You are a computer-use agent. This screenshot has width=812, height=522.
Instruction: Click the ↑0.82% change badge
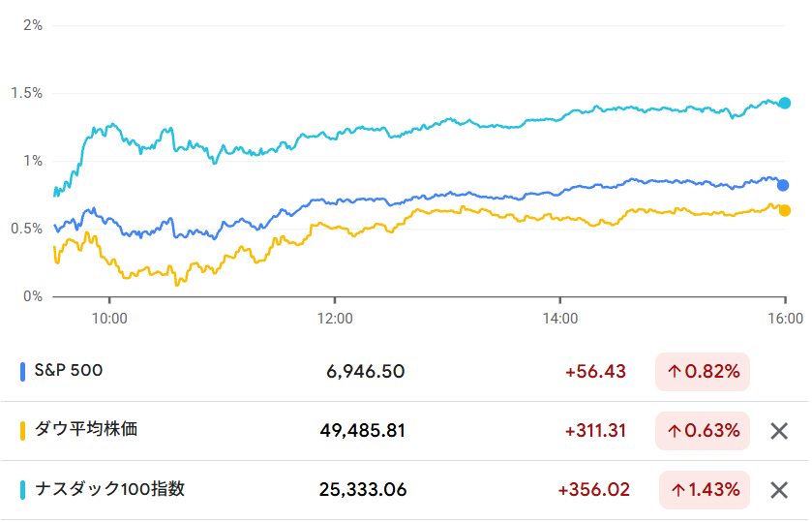[x=703, y=371]
